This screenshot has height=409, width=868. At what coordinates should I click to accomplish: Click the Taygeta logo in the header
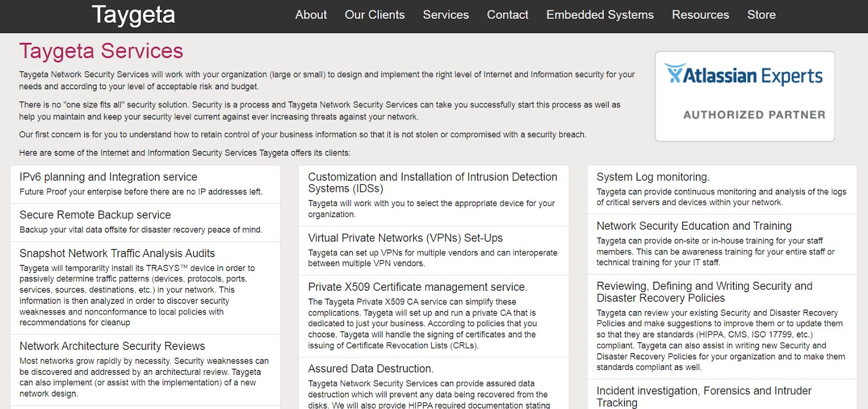tap(133, 15)
